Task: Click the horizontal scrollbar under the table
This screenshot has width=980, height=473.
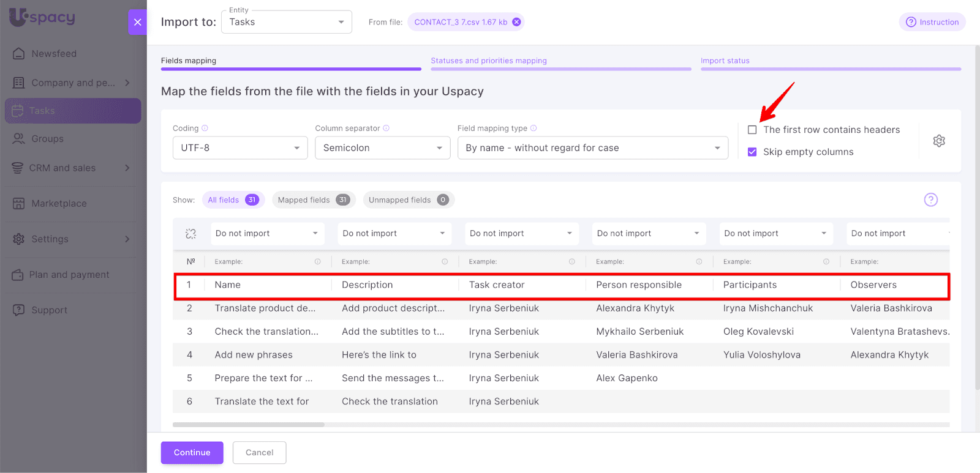Action: pos(249,425)
